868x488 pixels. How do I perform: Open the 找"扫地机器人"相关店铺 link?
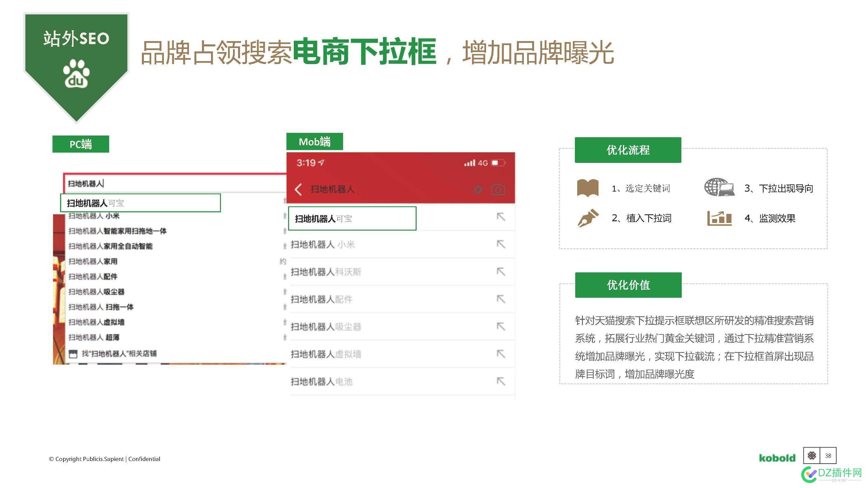tap(119, 353)
